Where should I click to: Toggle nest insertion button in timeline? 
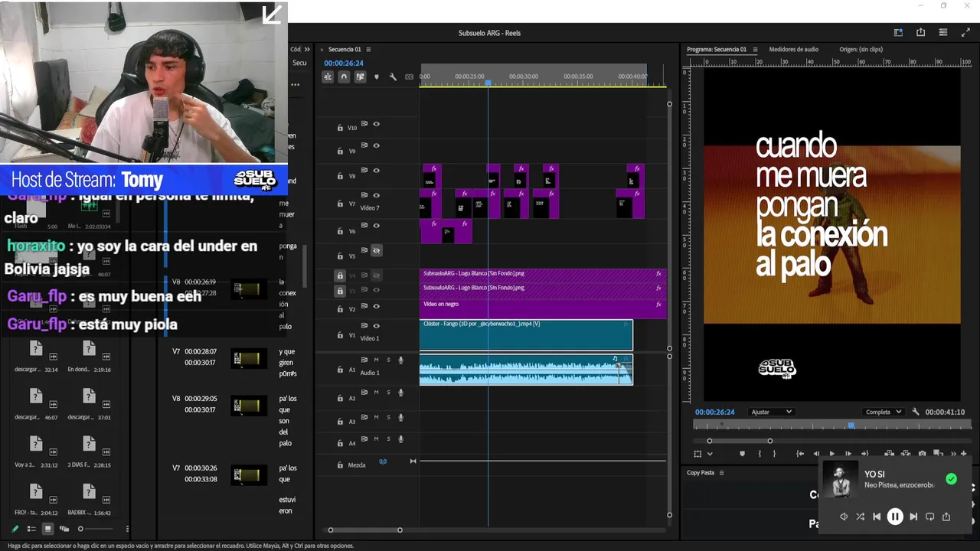328,77
